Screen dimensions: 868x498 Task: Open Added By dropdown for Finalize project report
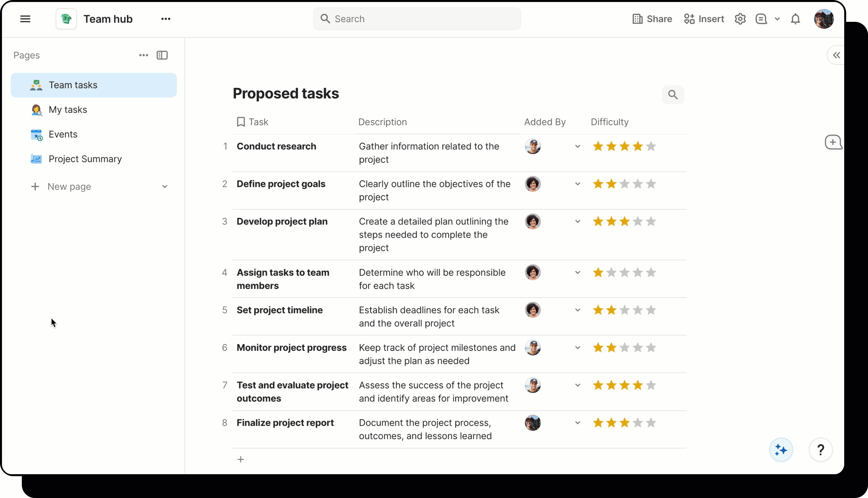(577, 423)
